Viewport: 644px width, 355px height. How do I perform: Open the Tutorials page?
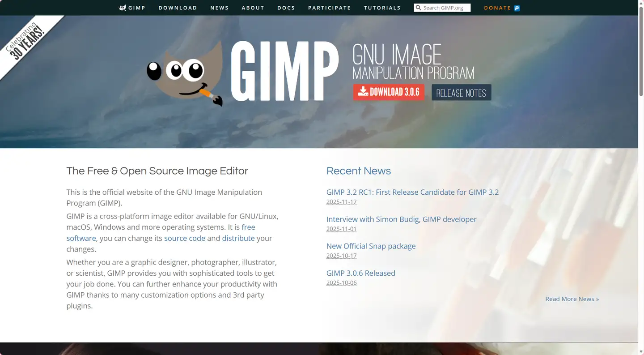(382, 8)
